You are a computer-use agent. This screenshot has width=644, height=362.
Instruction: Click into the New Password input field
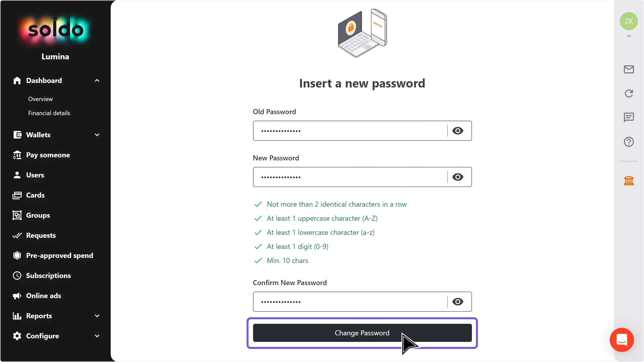click(350, 177)
